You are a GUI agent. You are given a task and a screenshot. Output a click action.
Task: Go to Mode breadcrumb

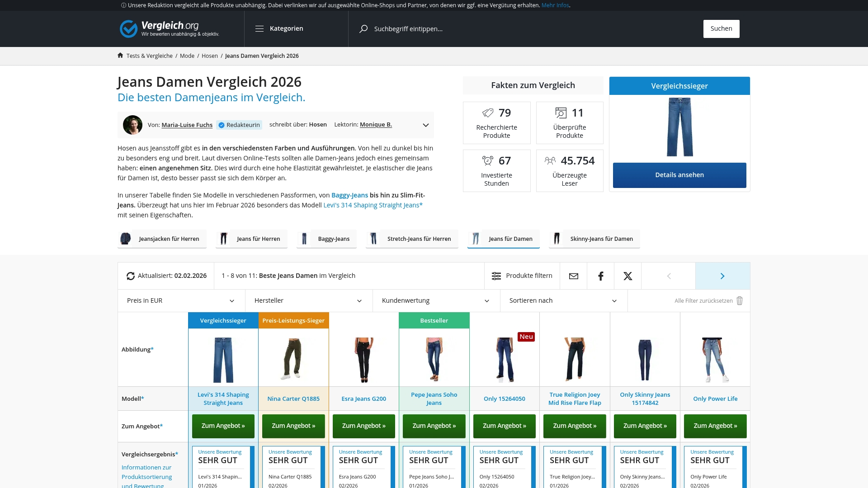click(x=187, y=56)
